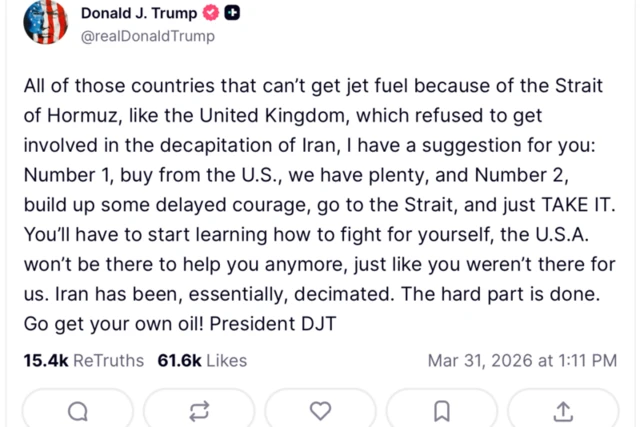Tap the ReTruth repost arrows icon
This screenshot has height=427, width=640.
point(199,410)
